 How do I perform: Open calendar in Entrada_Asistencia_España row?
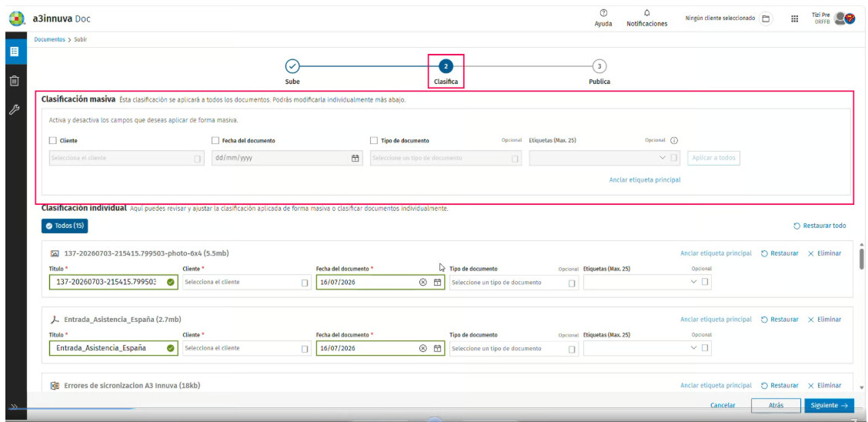[437, 348]
